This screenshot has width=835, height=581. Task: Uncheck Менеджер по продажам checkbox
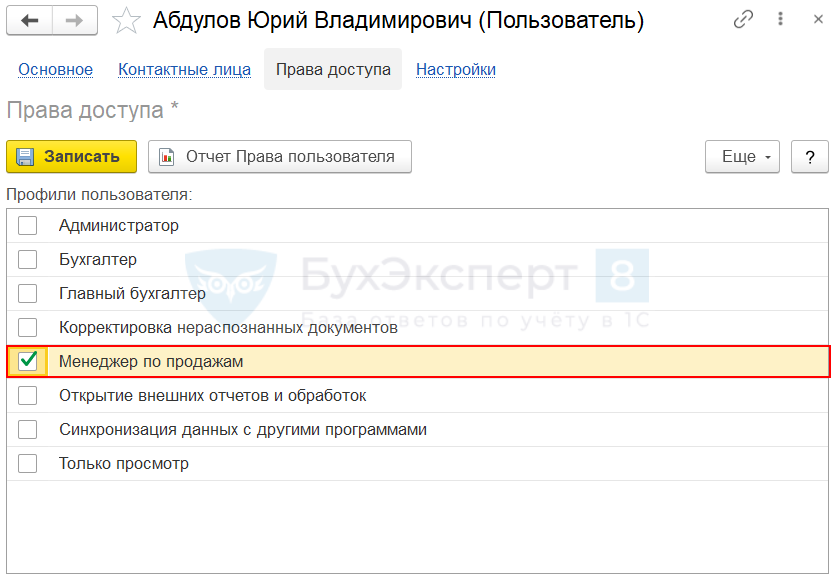tap(28, 361)
